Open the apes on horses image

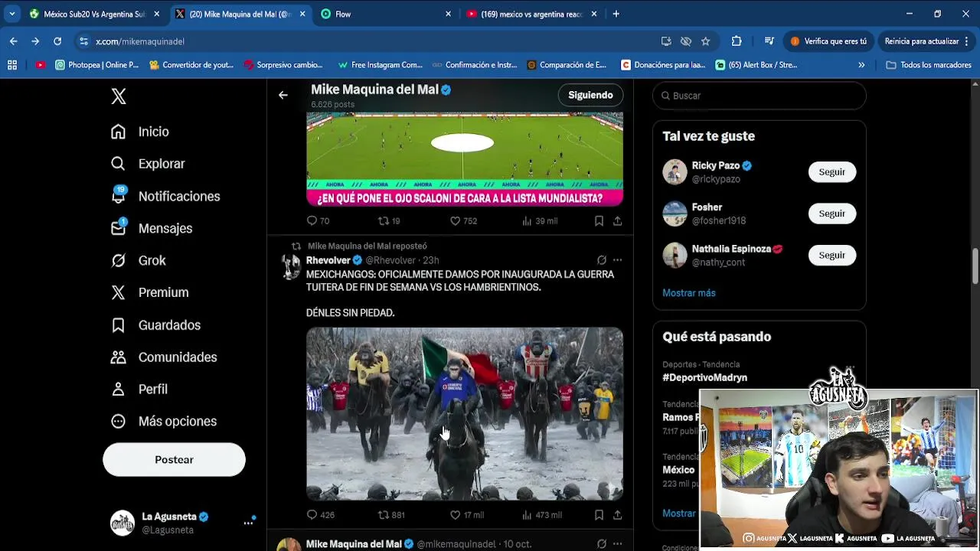click(x=465, y=414)
